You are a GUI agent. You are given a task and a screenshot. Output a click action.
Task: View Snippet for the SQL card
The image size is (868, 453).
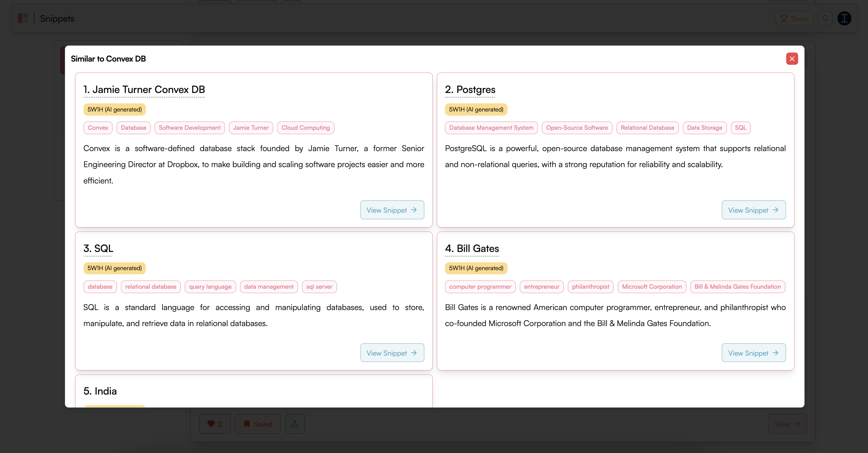pyautogui.click(x=392, y=353)
